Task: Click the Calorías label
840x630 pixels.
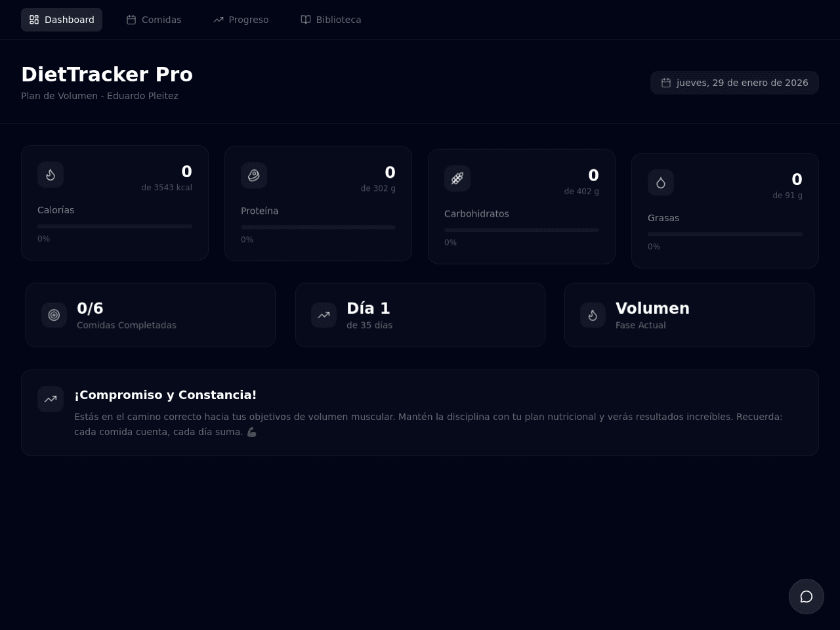Action: [x=56, y=210]
